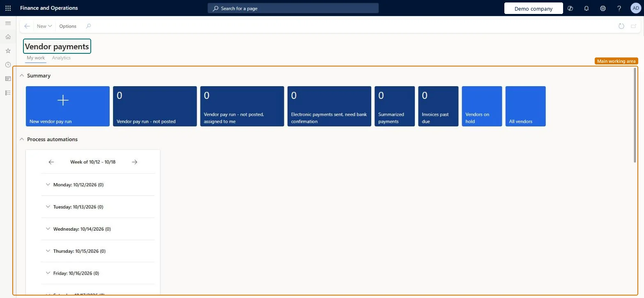The image size is (644, 298).
Task: Open the Help question mark icon
Action: pyautogui.click(x=619, y=8)
